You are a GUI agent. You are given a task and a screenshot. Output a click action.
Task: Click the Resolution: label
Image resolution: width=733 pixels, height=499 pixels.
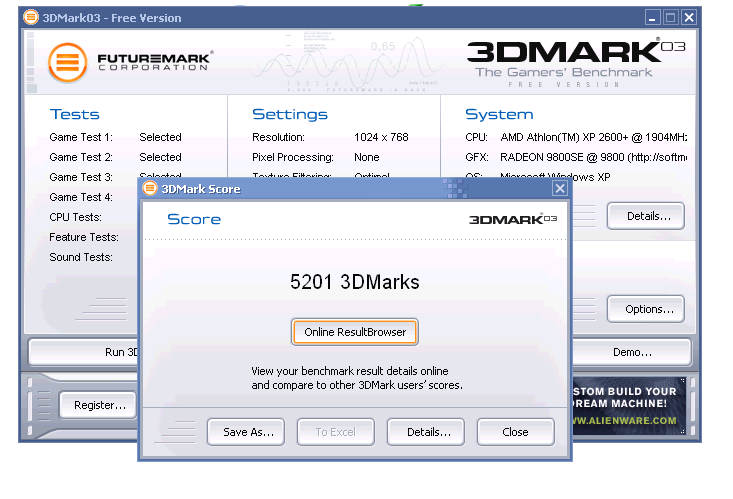tap(278, 137)
